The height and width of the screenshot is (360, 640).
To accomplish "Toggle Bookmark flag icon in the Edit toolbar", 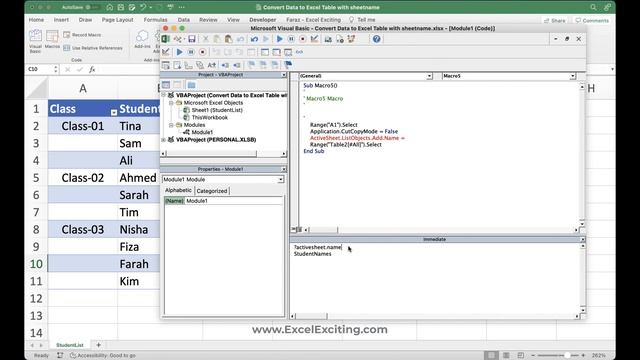I will [288, 65].
